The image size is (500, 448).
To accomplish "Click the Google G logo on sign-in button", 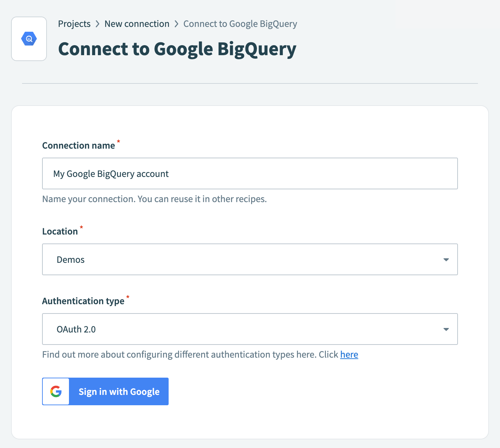I will (56, 391).
